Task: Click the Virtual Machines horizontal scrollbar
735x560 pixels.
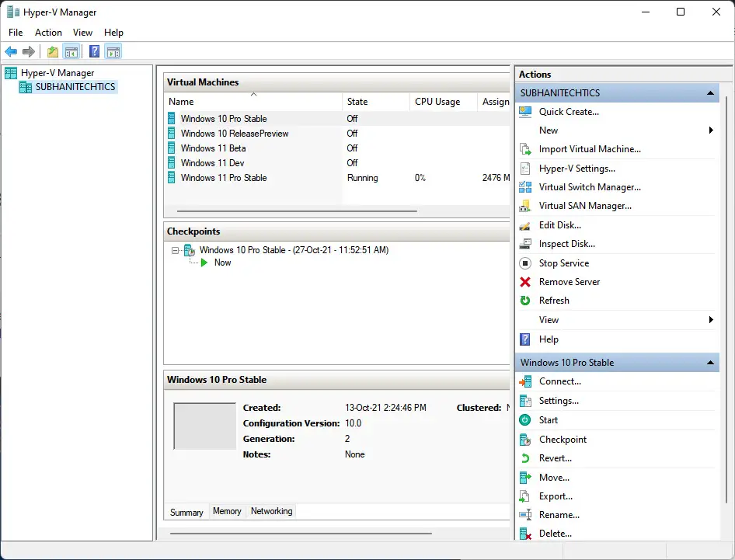Action: click(297, 211)
